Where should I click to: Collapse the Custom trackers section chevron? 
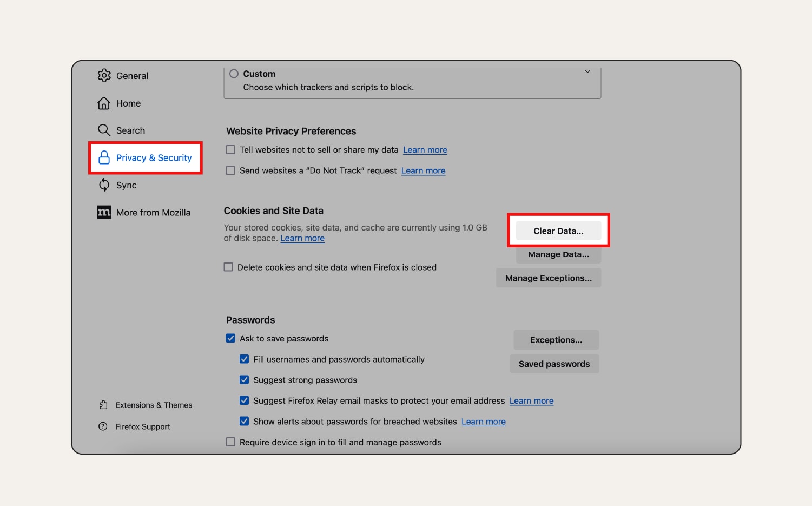(x=587, y=71)
